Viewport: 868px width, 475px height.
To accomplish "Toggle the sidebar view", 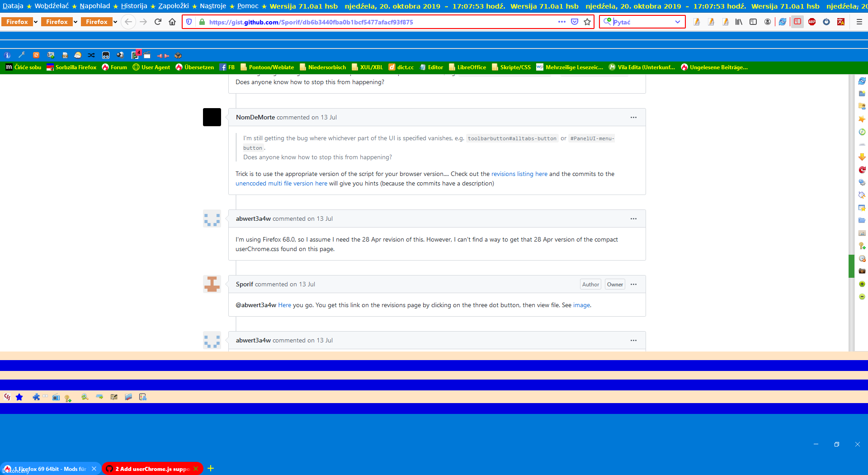I will [x=753, y=22].
